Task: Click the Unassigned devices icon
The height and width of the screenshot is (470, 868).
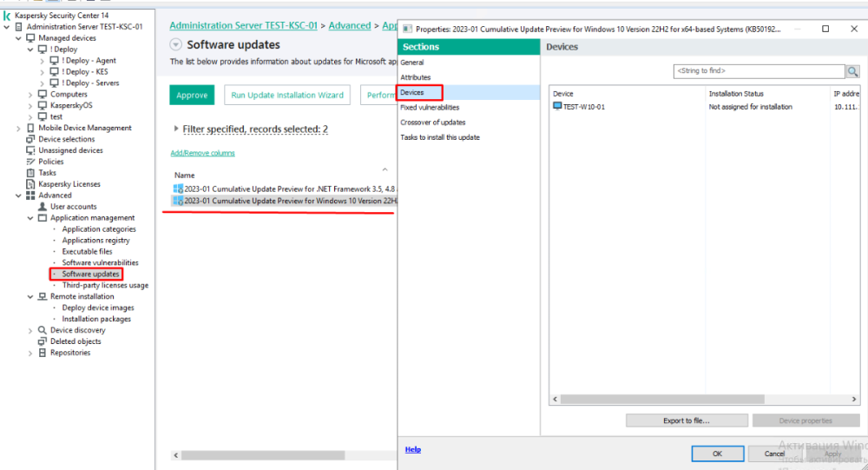Action: (30, 150)
